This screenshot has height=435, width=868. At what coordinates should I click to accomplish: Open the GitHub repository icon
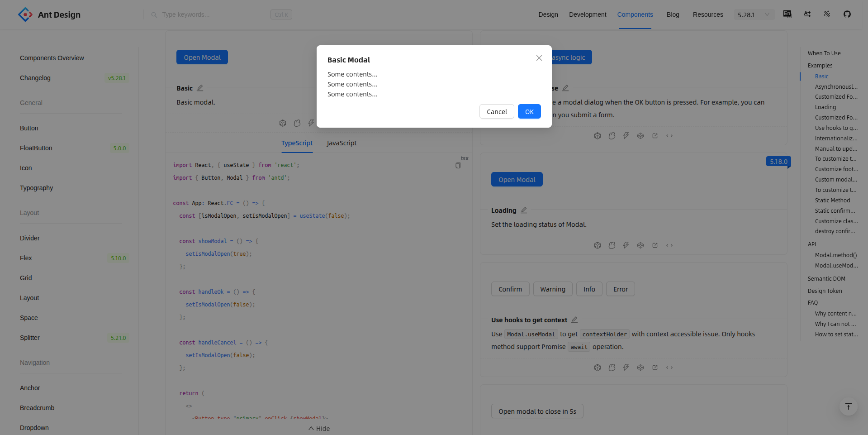pyautogui.click(x=847, y=14)
